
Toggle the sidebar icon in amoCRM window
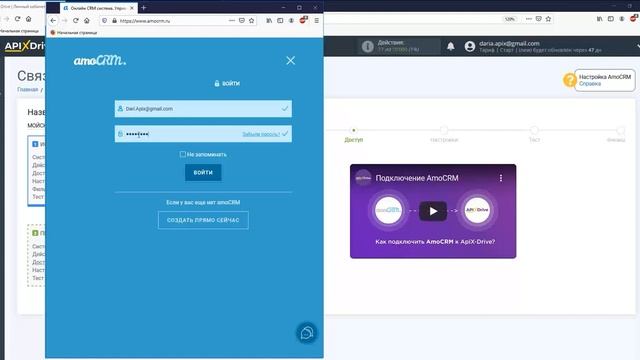click(280, 20)
